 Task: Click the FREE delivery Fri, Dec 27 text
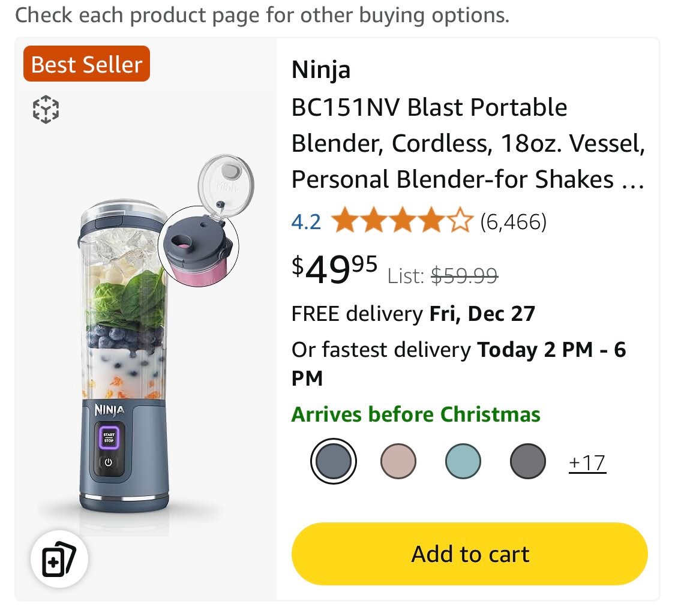[x=413, y=313]
